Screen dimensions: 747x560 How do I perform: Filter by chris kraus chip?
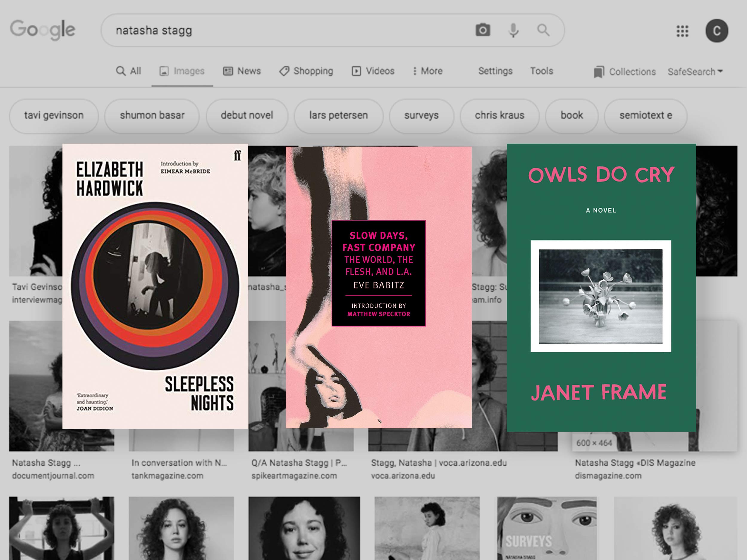tap(500, 116)
